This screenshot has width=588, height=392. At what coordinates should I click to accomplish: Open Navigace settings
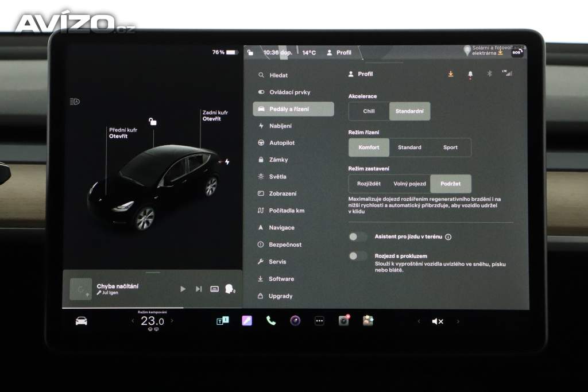[276, 227]
